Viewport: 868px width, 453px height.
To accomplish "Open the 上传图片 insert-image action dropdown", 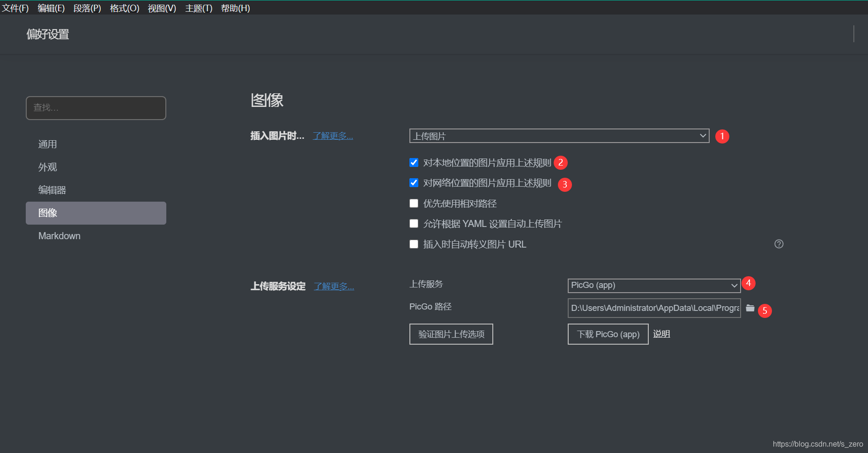I will click(559, 136).
